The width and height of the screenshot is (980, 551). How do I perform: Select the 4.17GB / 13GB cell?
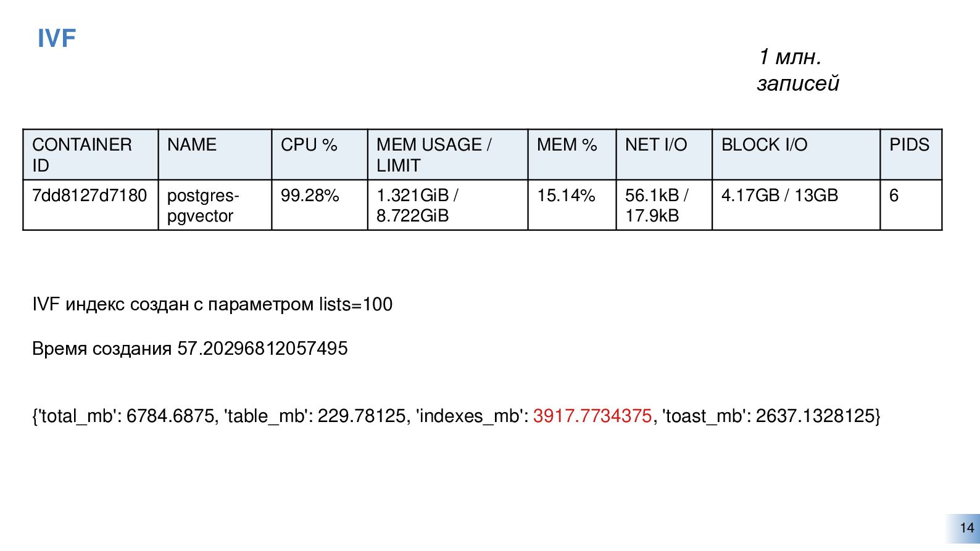(796, 205)
